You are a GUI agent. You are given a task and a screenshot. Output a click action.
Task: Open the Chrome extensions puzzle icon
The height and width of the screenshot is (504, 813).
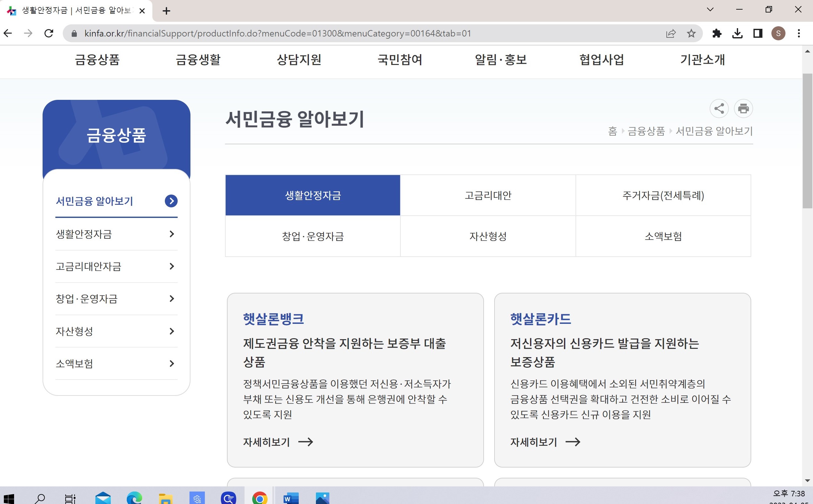(717, 33)
